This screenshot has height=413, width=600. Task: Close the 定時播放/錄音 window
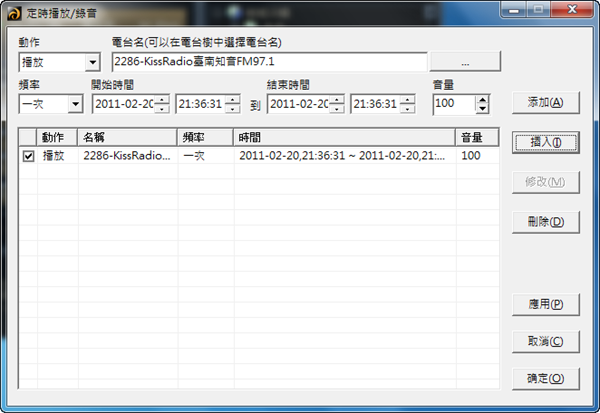[572, 10]
